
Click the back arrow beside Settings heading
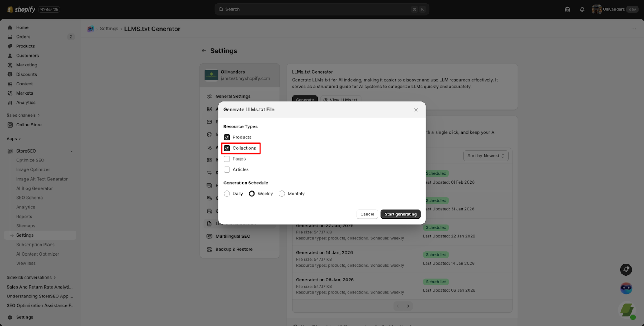(x=204, y=51)
